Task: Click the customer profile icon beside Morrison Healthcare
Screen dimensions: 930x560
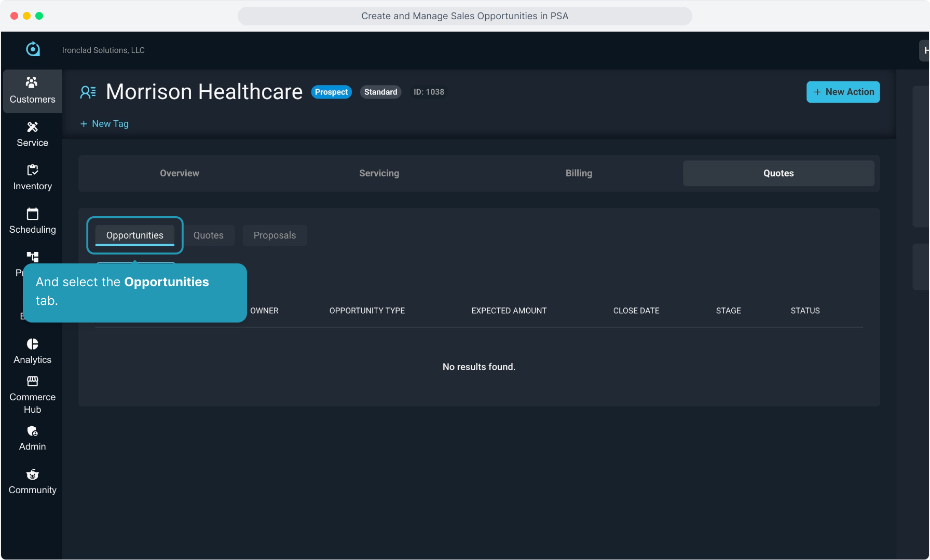Action: tap(88, 92)
